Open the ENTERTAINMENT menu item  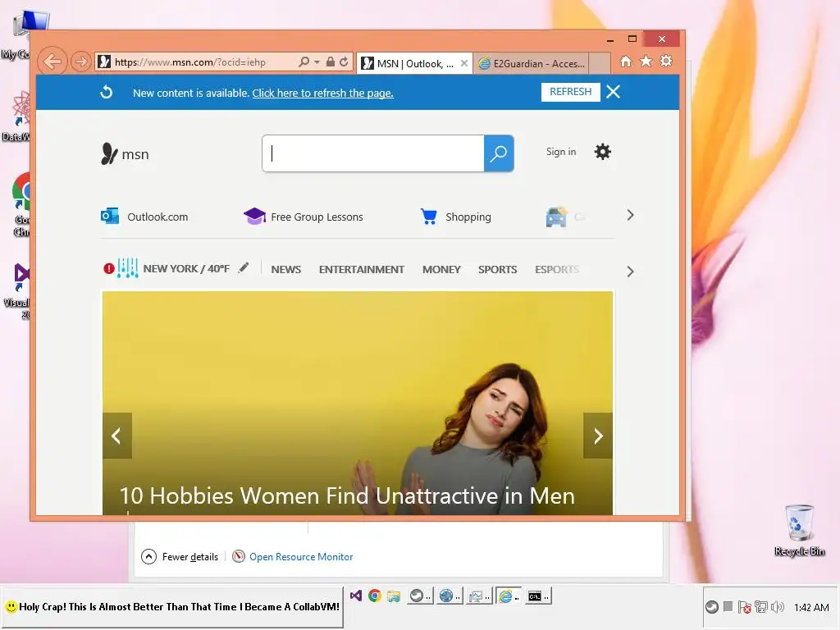pos(362,269)
